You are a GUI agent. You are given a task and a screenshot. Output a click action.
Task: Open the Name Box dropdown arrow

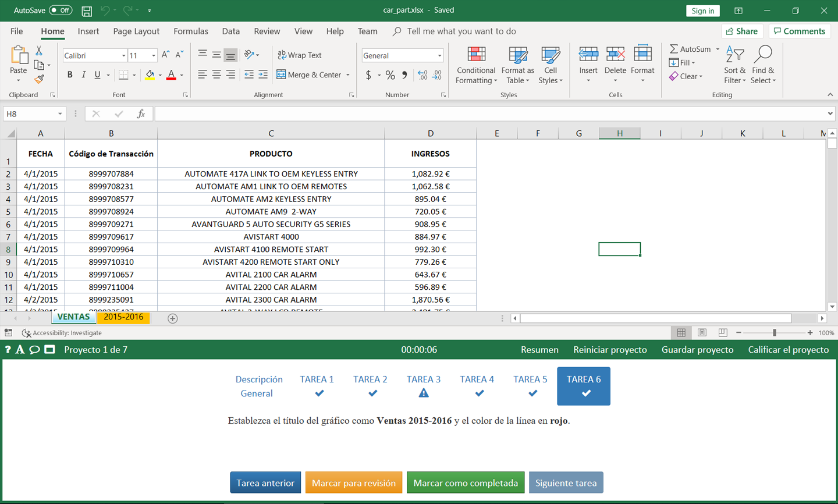click(60, 114)
